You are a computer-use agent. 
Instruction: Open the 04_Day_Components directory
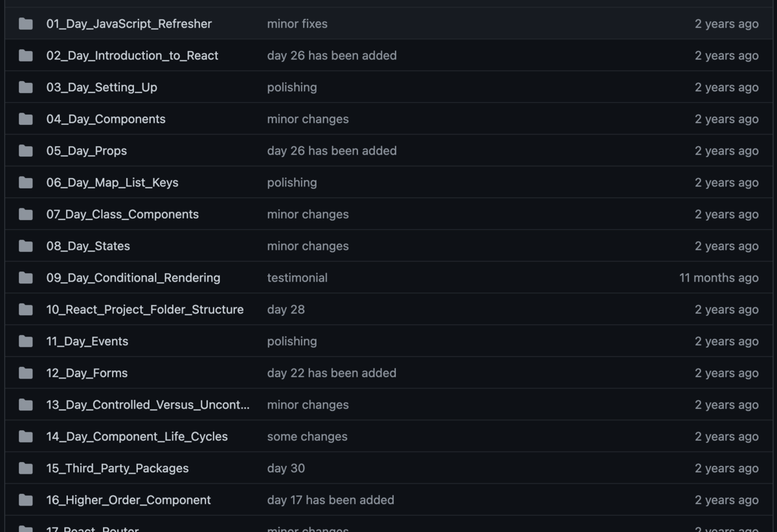pyautogui.click(x=106, y=119)
